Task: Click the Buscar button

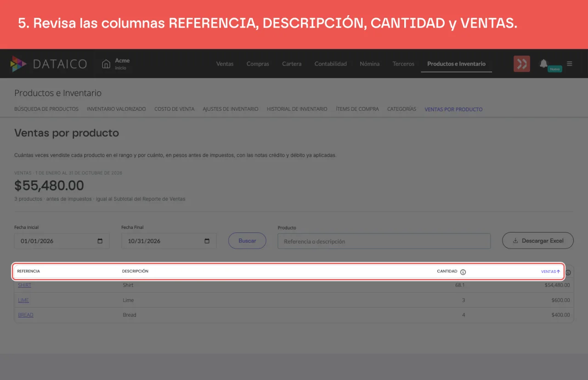Action: [247, 241]
